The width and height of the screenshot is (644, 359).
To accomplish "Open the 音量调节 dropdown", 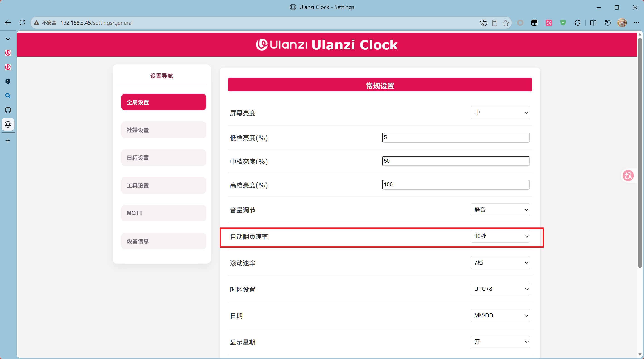I will (500, 210).
